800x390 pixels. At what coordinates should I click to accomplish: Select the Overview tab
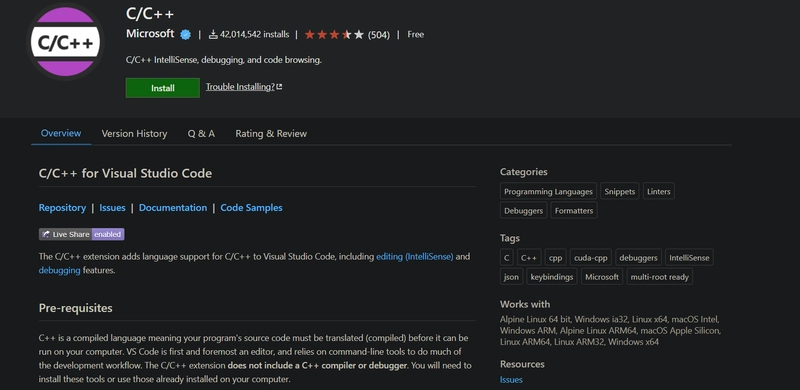click(x=61, y=133)
